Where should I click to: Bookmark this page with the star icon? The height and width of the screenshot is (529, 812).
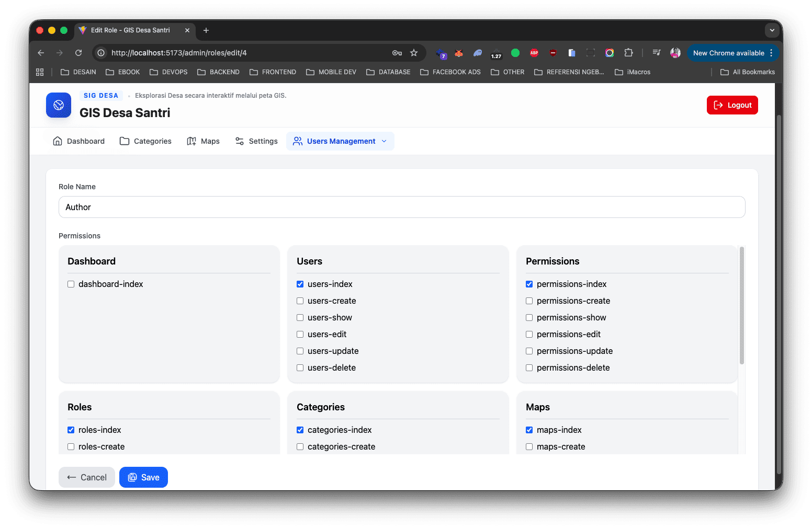(414, 53)
